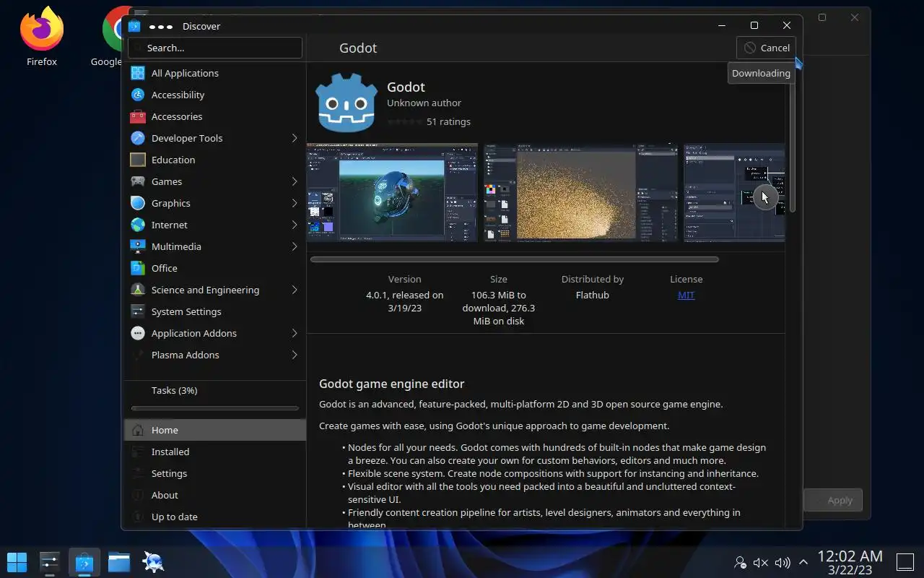
Task: Open the start menu on the taskbar
Action: point(17,561)
